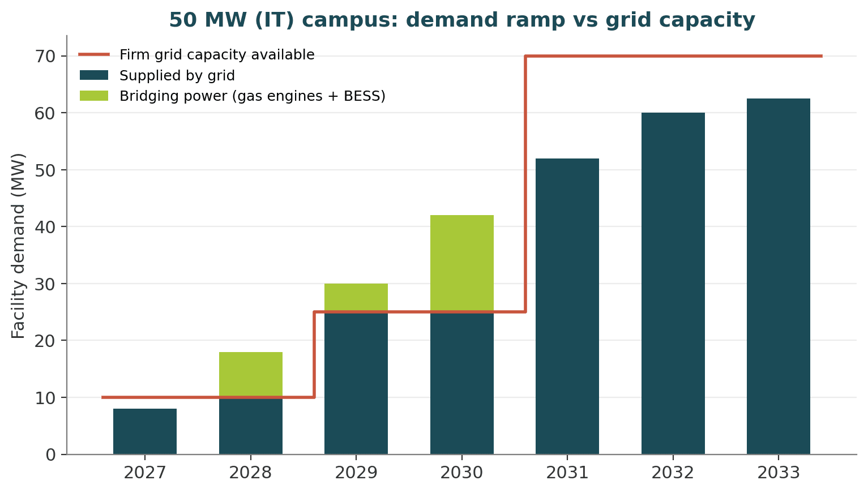Select the 2033 grid-supplied bar
The height and width of the screenshot is (493, 868).
point(779,276)
